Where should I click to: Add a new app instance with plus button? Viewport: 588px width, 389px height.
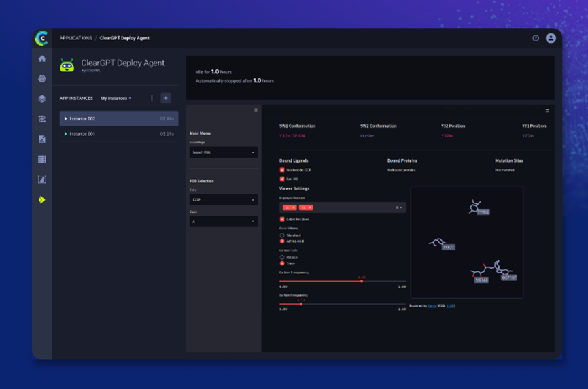pos(165,98)
